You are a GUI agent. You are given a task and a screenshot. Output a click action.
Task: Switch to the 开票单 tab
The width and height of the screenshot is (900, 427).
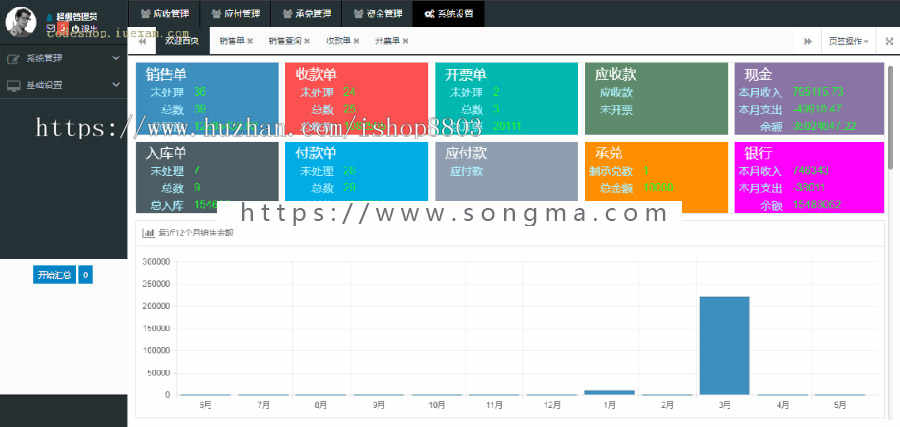tap(387, 41)
